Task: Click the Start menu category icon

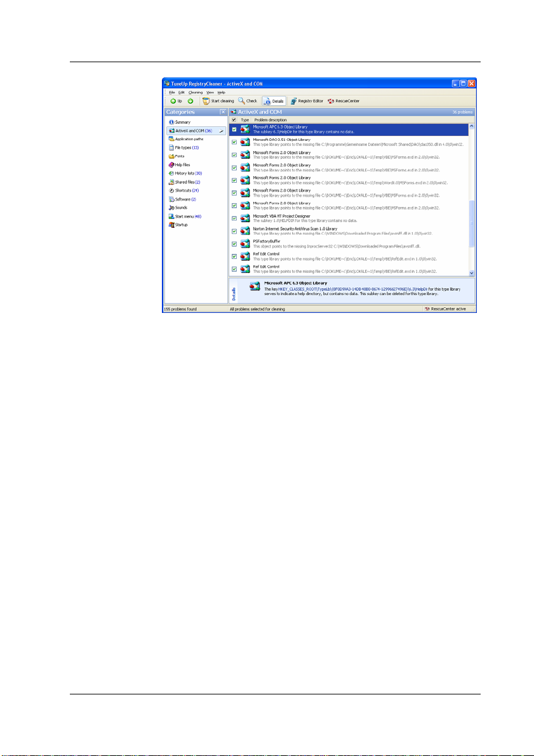Action: click(171, 216)
